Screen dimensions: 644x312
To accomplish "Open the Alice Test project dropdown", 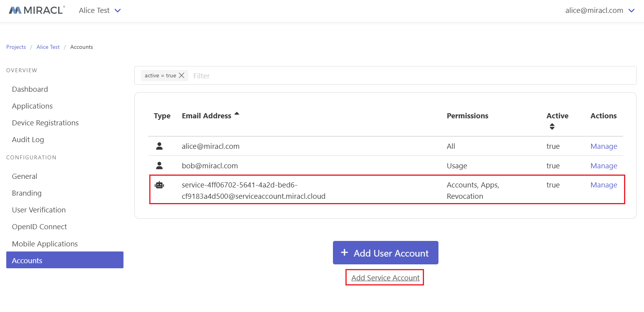I will point(100,11).
